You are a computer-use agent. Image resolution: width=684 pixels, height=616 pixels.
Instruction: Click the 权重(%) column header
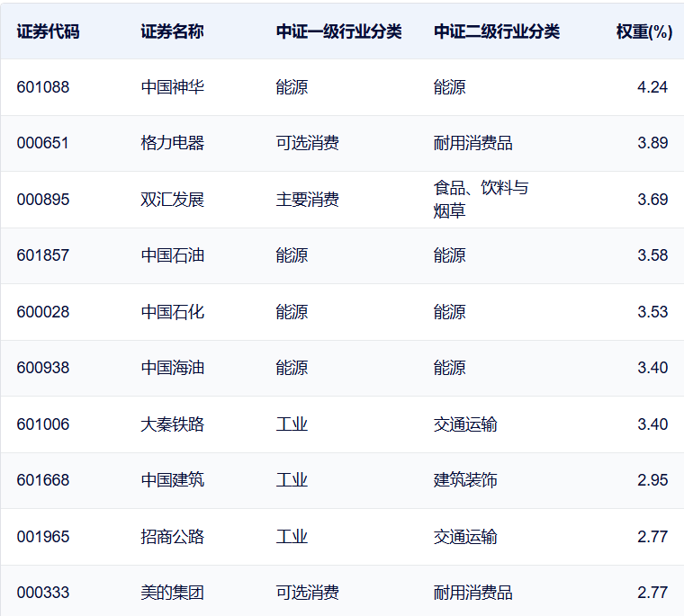tap(643, 31)
